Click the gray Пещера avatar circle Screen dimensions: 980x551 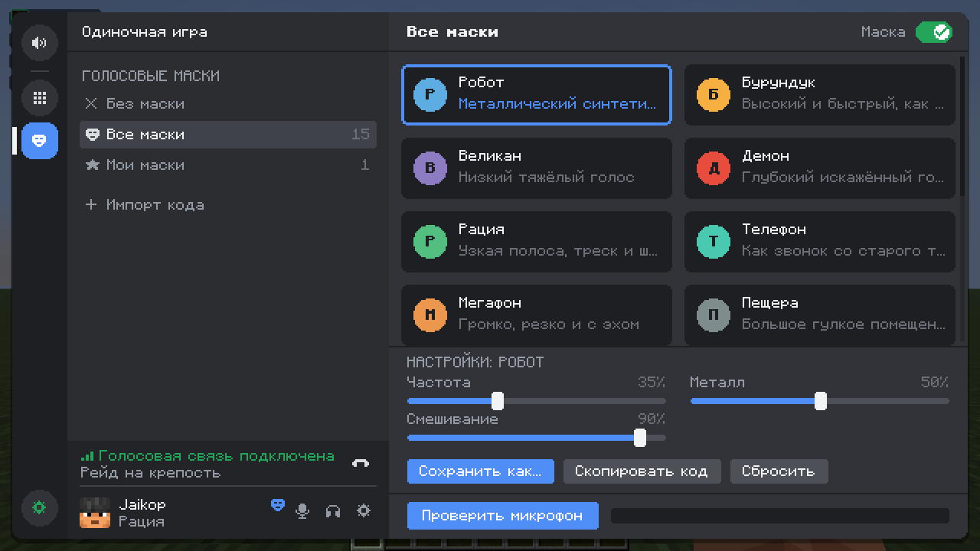pyautogui.click(x=714, y=315)
